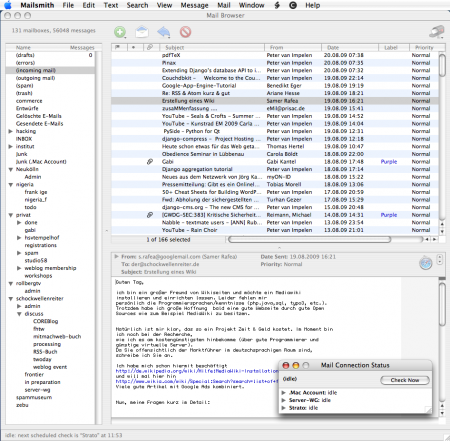Collapse the Neukölln mailbox
The width and height of the screenshot is (450, 441).
pos(11,169)
